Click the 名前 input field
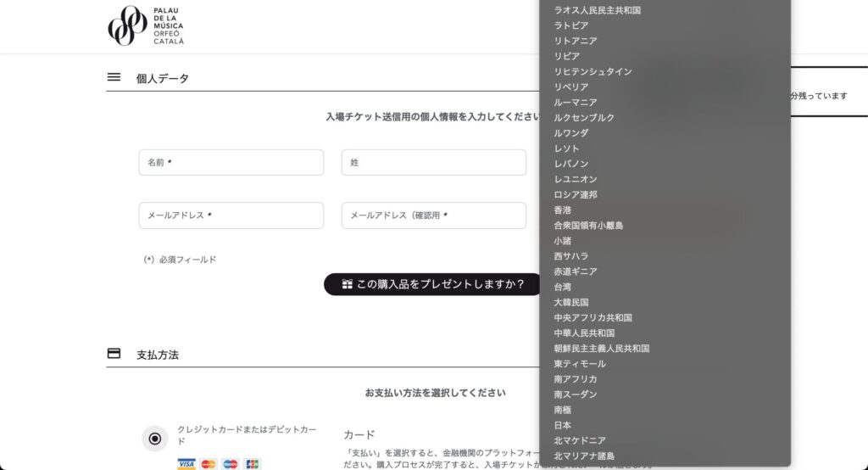Image resolution: width=868 pixels, height=470 pixels. coord(231,163)
